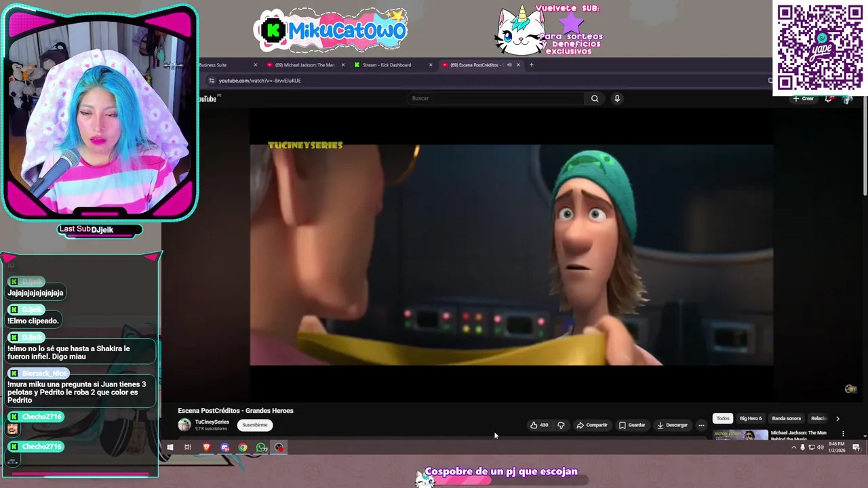The height and width of the screenshot is (488, 868).
Task: Open the TuCineySeries channel name link
Action: pyautogui.click(x=212, y=422)
